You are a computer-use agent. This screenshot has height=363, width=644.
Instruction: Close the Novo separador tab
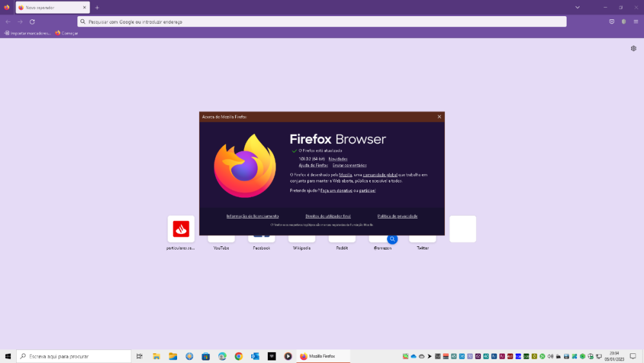84,7
